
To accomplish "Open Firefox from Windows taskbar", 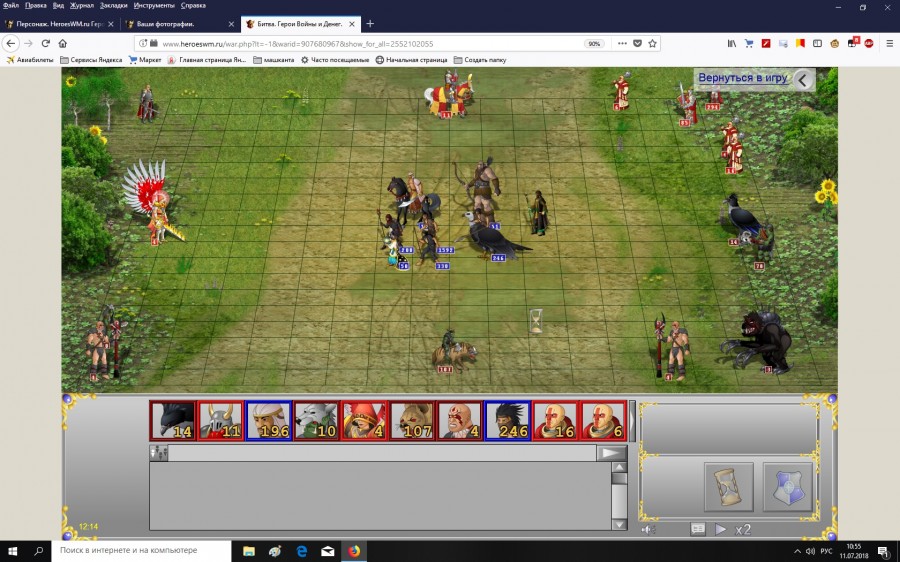I will [354, 550].
